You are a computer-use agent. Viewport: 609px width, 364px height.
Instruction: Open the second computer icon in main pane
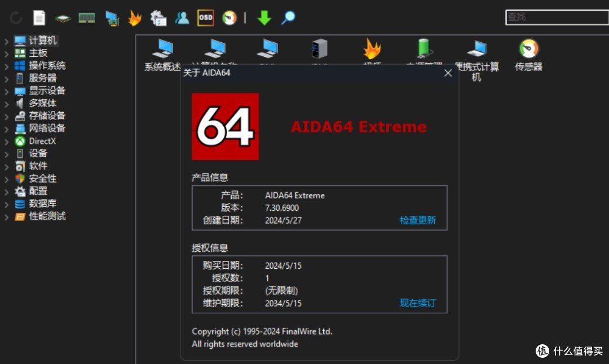point(215,49)
